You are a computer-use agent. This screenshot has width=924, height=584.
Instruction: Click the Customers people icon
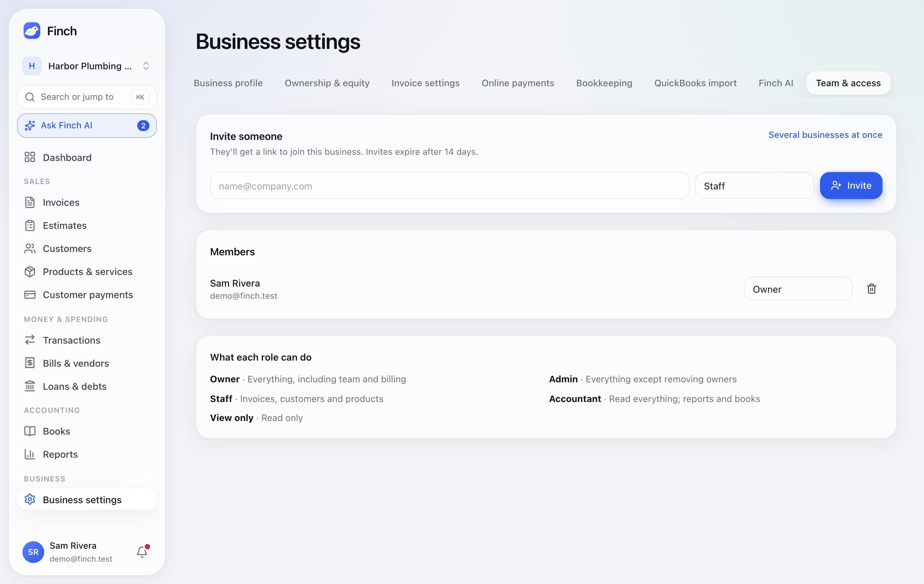30,249
